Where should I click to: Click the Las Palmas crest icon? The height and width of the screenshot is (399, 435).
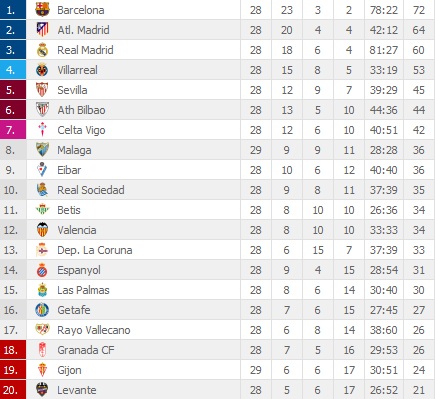coord(42,290)
